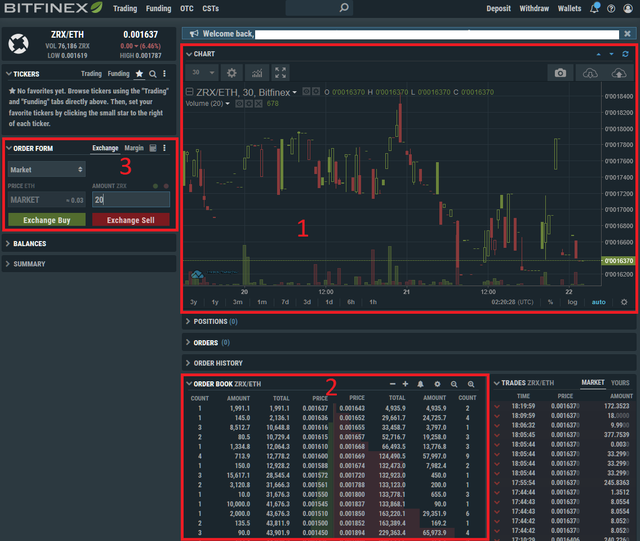Toggle log scale on chart
640x541 pixels.
(x=573, y=302)
